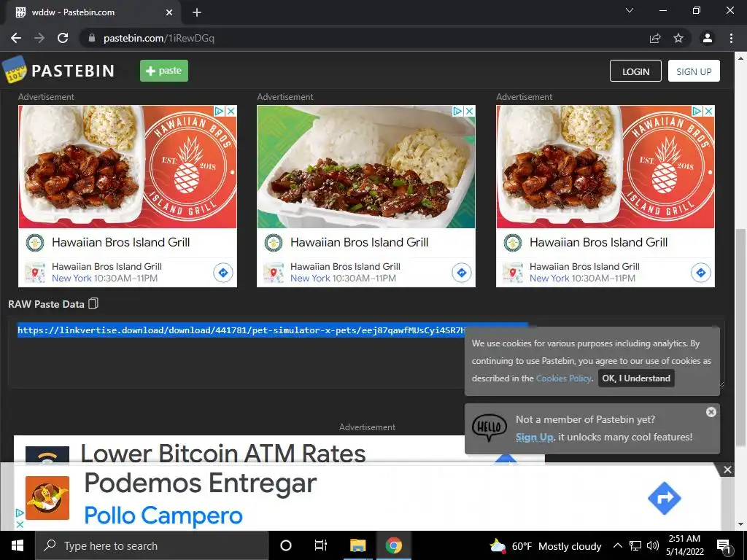Viewport: 747px width, 560px height.
Task: Close the wddw - Pastebin.com tab
Action: pos(169,12)
